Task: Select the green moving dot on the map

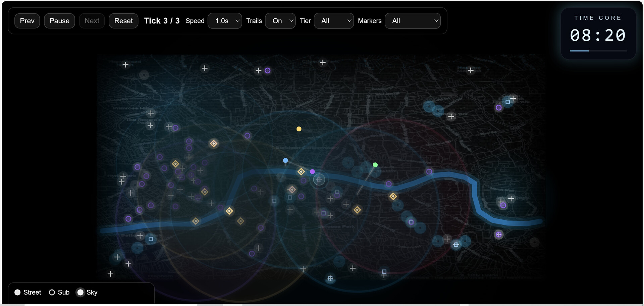Action: click(375, 164)
